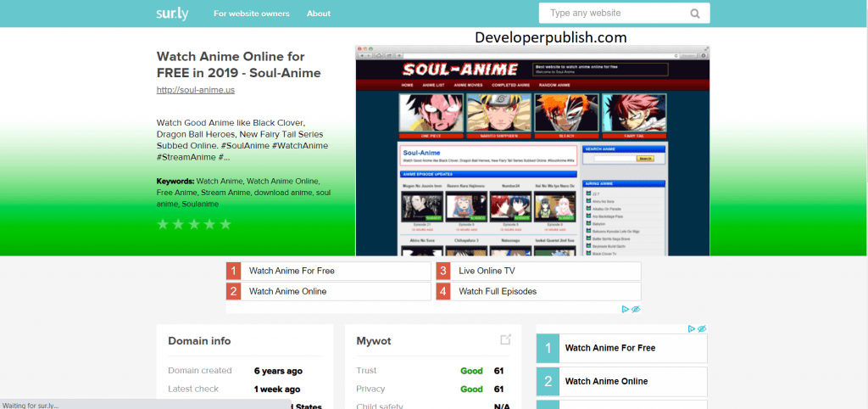Click the search magnifier icon
868x409 pixels.
click(x=695, y=14)
